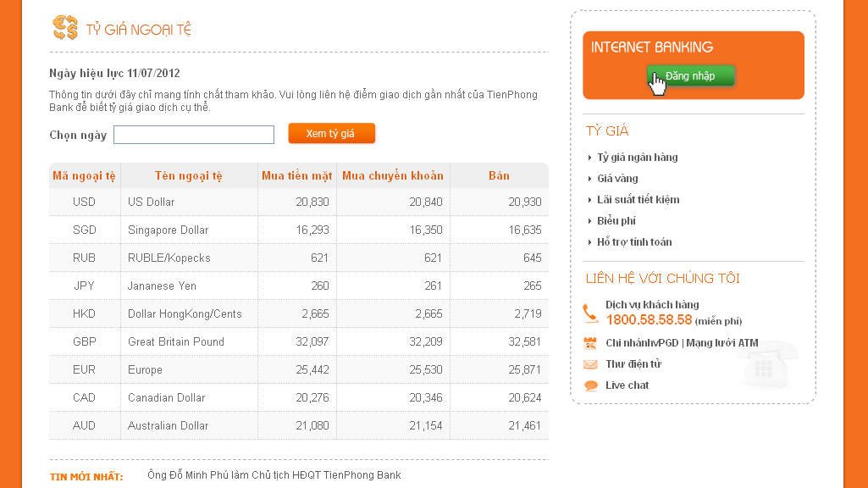This screenshot has height=488, width=868.
Task: Click the Xem tỷ giá button
Action: 331,134
